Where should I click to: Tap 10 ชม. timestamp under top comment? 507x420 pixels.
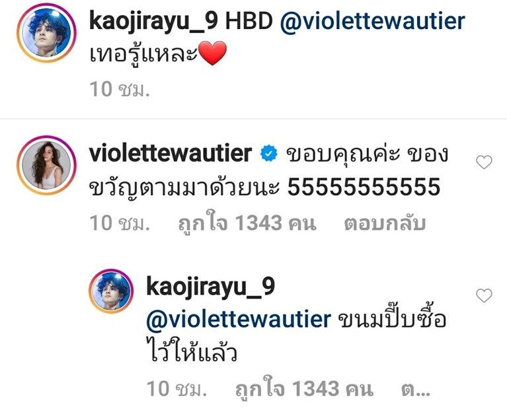(120, 89)
